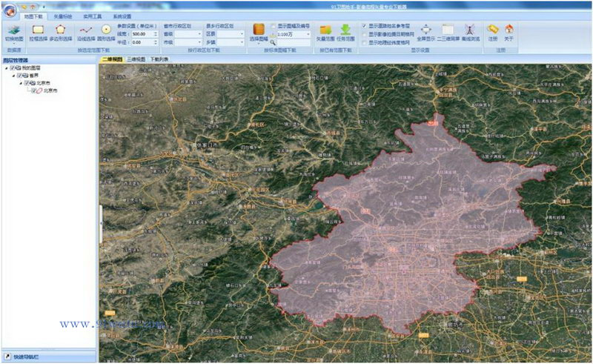Switch to the 地图下载 ribbon tab
The height and width of the screenshot is (364, 593).
[x=33, y=16]
